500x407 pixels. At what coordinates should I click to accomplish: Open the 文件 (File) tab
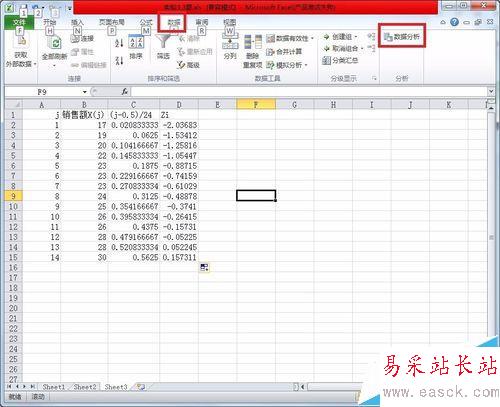pos(19,22)
